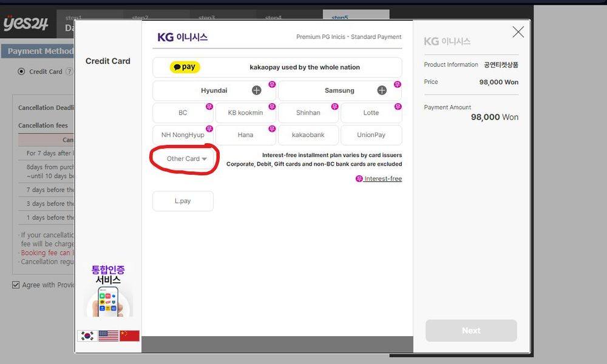Click Credit Card help question icon
The image size is (607, 364).
pyautogui.click(x=69, y=72)
